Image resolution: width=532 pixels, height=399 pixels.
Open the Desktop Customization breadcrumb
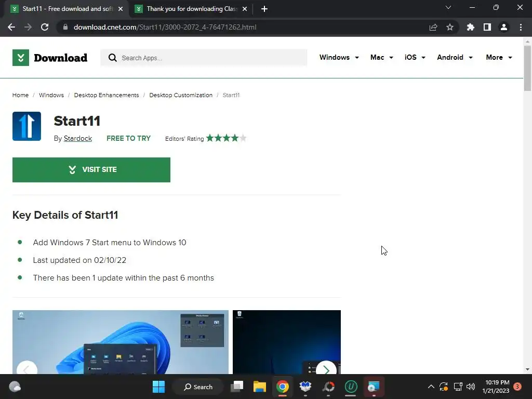click(x=180, y=95)
